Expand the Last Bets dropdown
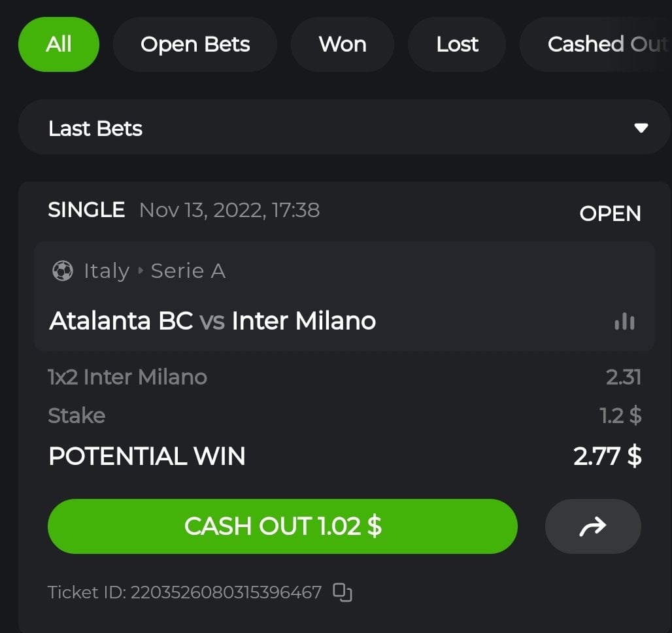672x633 pixels. (344, 128)
